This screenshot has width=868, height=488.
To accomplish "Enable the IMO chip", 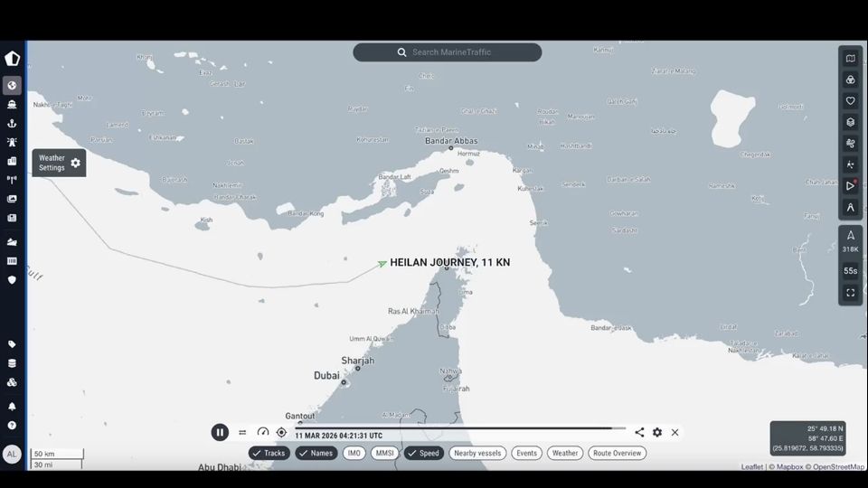I will (354, 453).
